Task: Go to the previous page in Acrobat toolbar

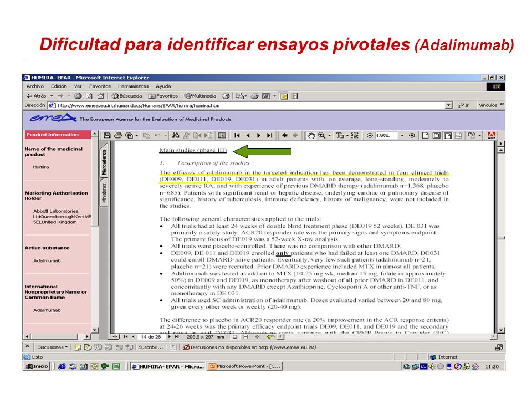Action: pyautogui.click(x=248, y=135)
